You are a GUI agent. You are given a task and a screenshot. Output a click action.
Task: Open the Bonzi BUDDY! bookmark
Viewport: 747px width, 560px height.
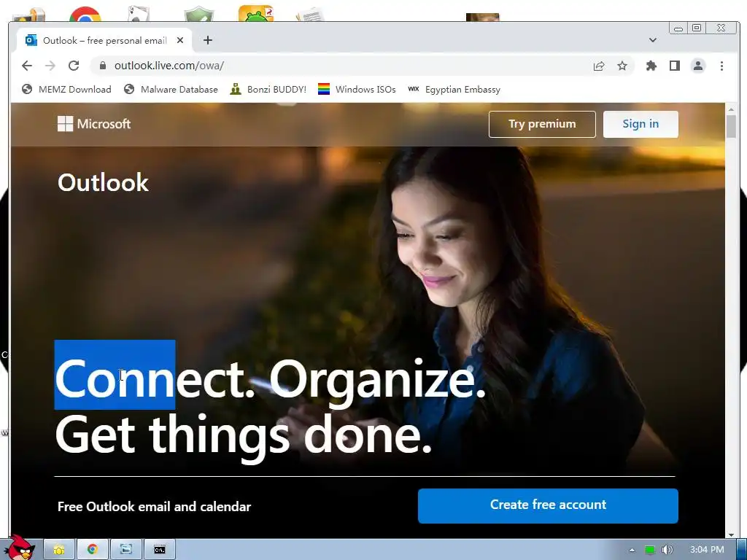[268, 90]
